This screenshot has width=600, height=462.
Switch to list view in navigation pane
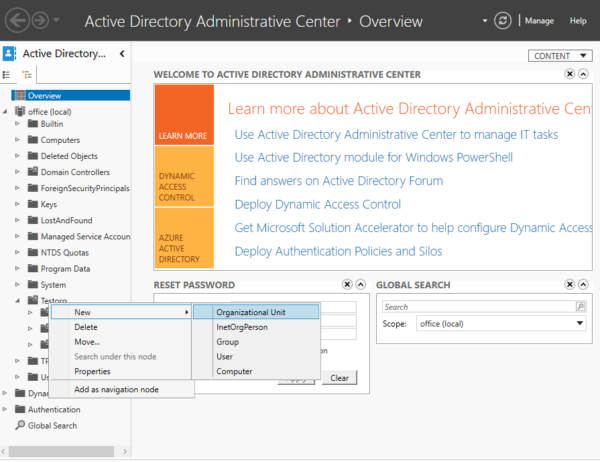(x=8, y=74)
